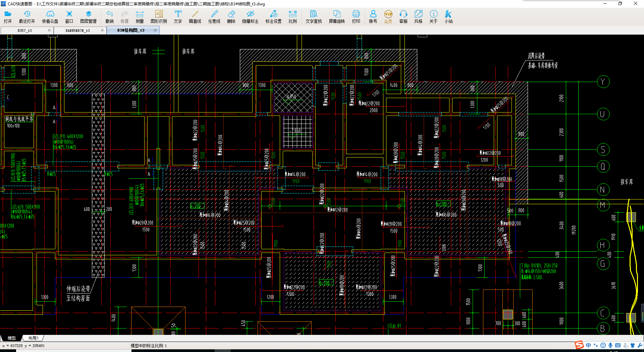Click the Sogou input method S icon
The image size is (644, 352).
click(579, 345)
